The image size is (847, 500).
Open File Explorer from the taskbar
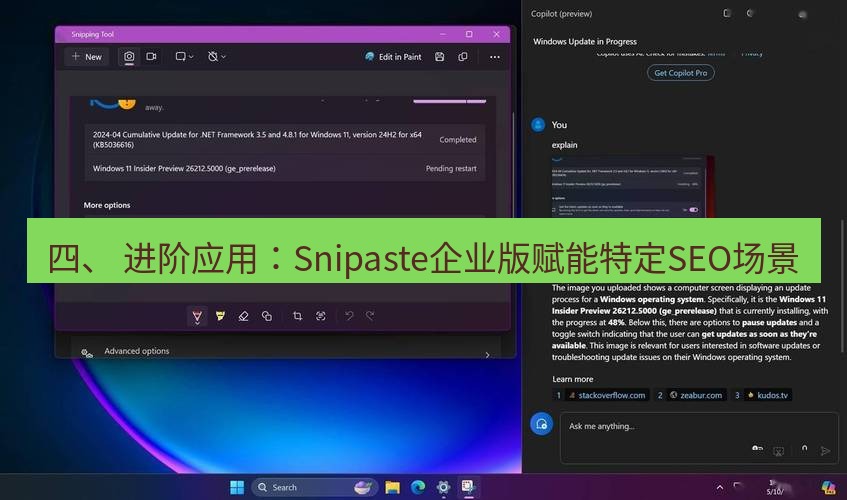pyautogui.click(x=393, y=488)
